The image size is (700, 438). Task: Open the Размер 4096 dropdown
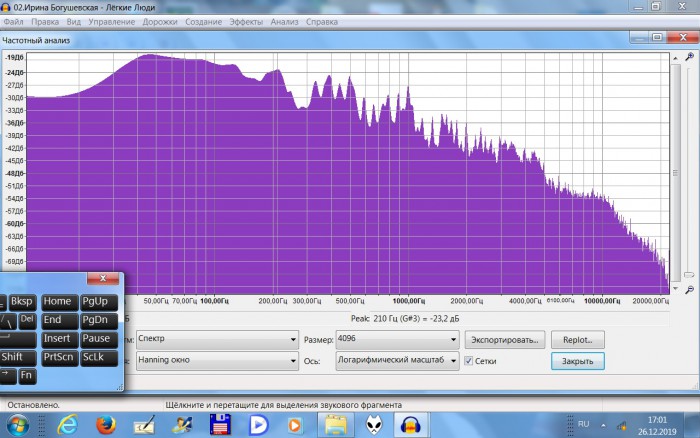point(397,339)
